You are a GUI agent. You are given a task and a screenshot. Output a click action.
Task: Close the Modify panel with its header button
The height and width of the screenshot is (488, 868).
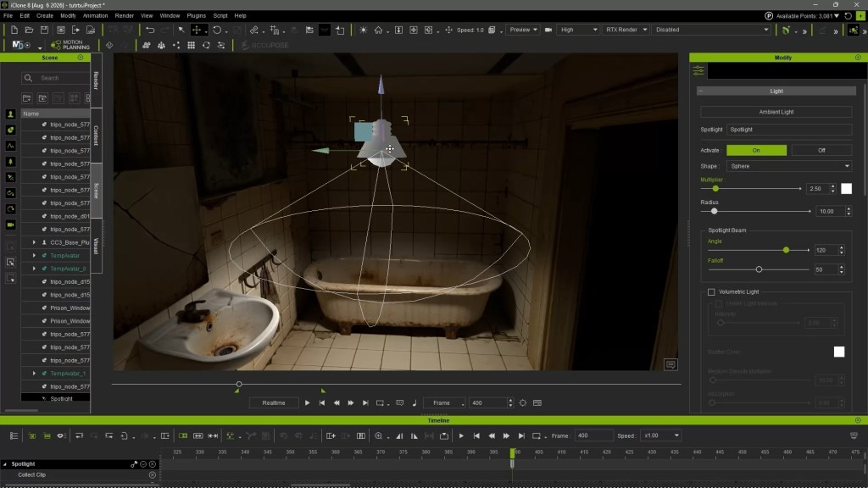pyautogui.click(x=858, y=58)
